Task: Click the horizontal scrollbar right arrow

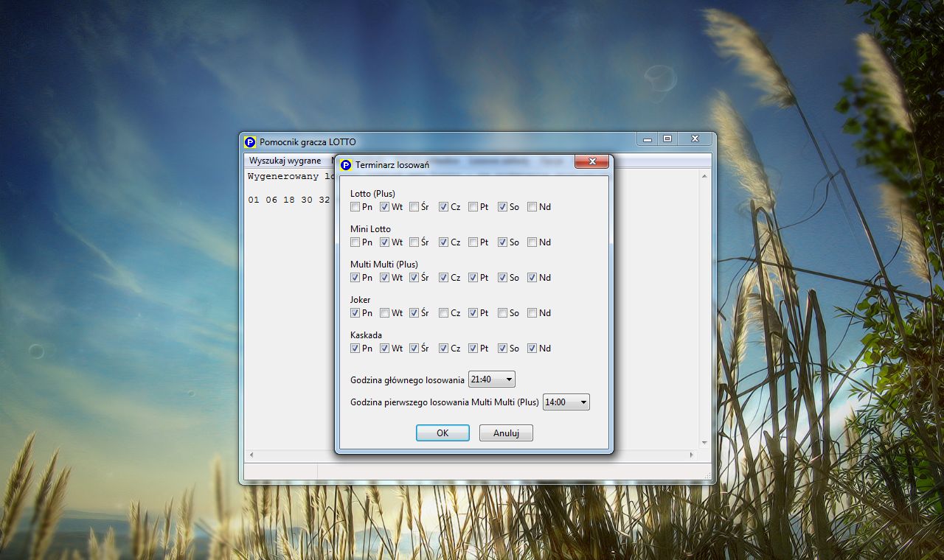Action: click(x=692, y=455)
